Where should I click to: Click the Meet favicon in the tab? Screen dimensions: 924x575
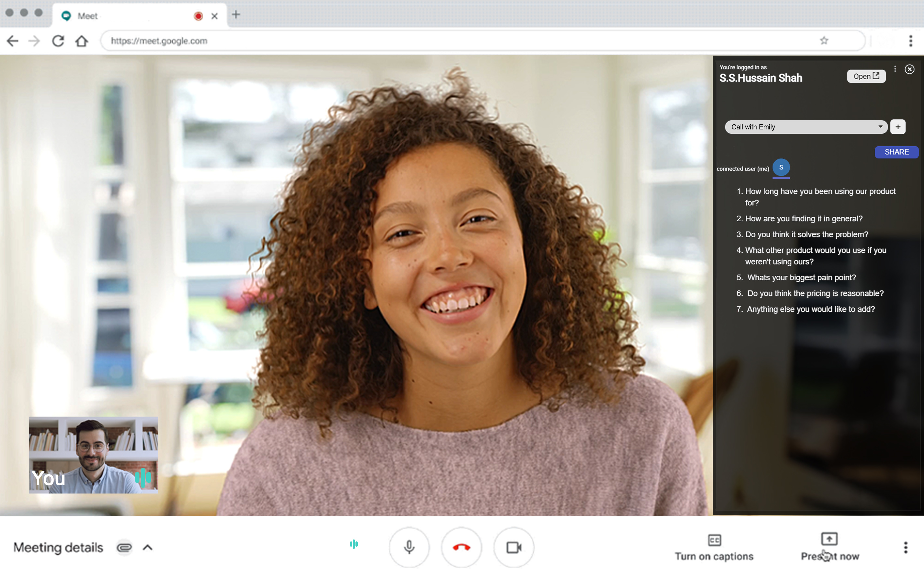tap(66, 16)
